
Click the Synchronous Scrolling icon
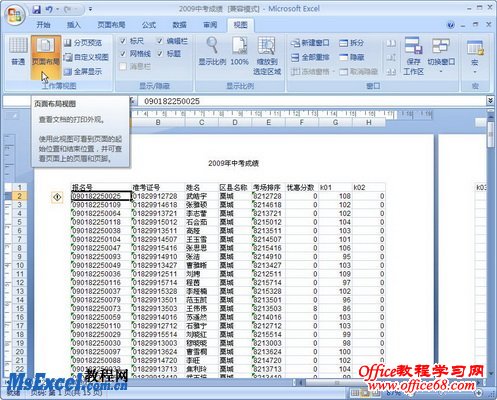(x=391, y=57)
